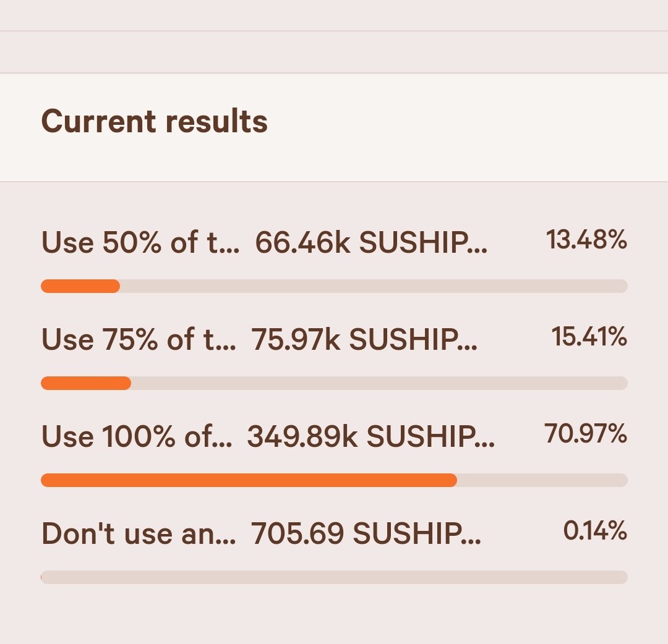This screenshot has height=644, width=668.
Task: Select the 'Don't use an...' option label
Action: click(x=139, y=533)
